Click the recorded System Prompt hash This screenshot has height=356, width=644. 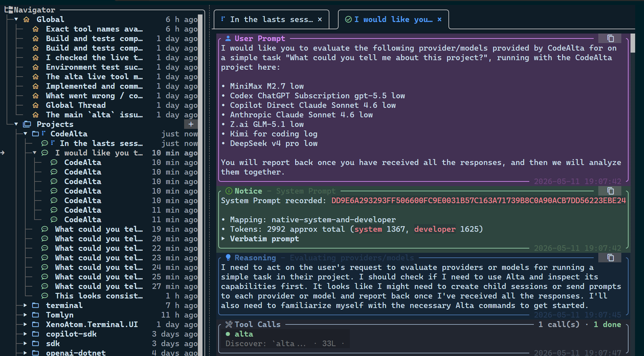click(x=479, y=201)
